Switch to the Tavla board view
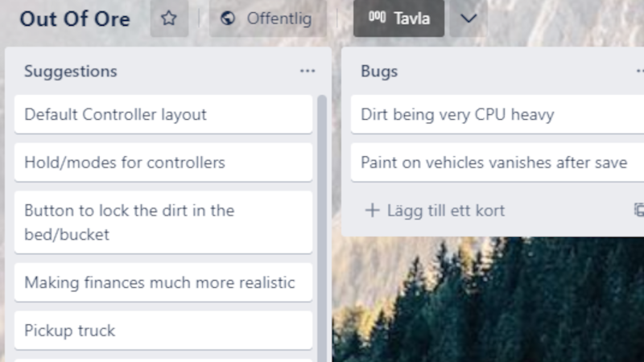Viewport: 644px width, 362px height. (x=398, y=19)
